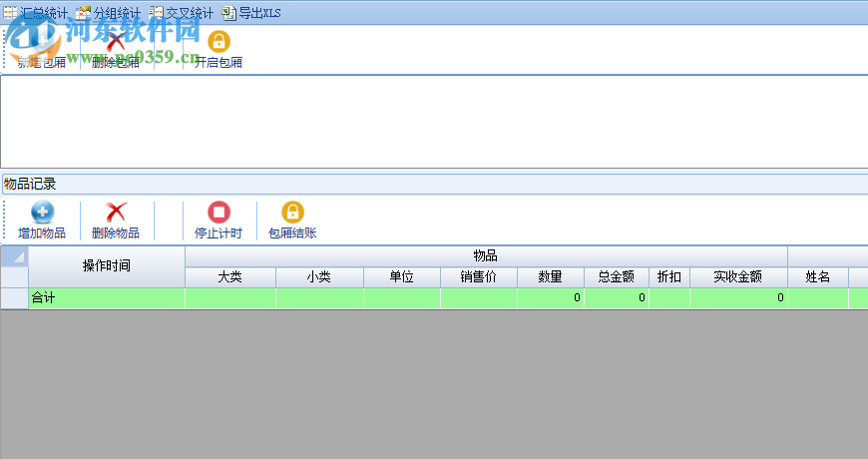Click the 删除物品 red X icon
The image size is (868, 459).
tap(116, 213)
